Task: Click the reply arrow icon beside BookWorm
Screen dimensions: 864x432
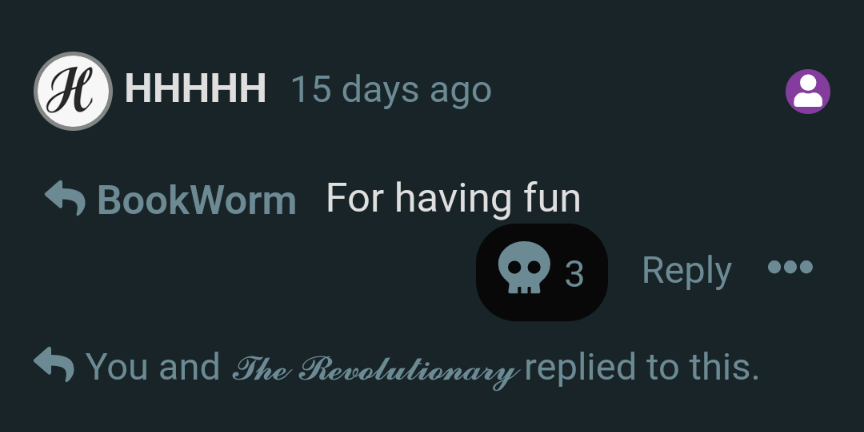Action: pyautogui.click(x=65, y=198)
